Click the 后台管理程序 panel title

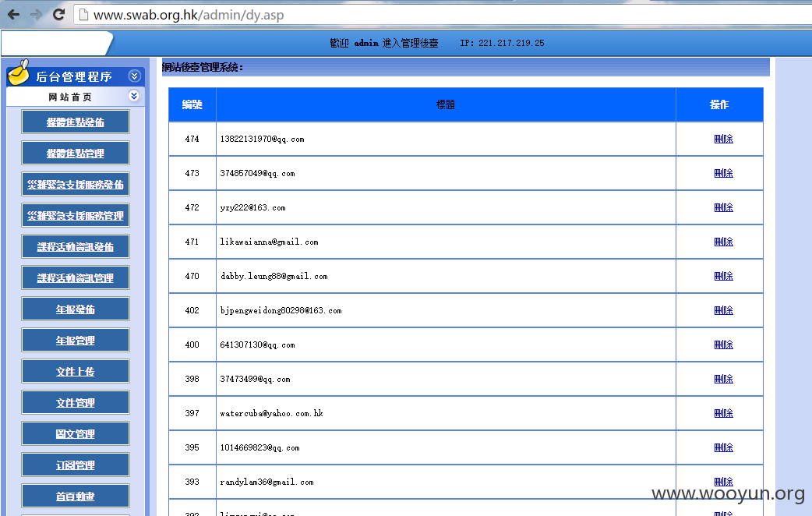[x=74, y=76]
